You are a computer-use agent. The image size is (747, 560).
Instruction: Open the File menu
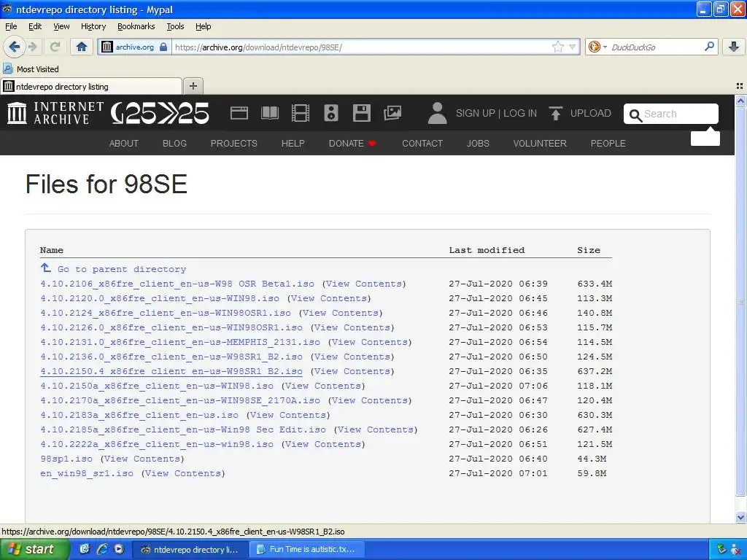pos(11,26)
